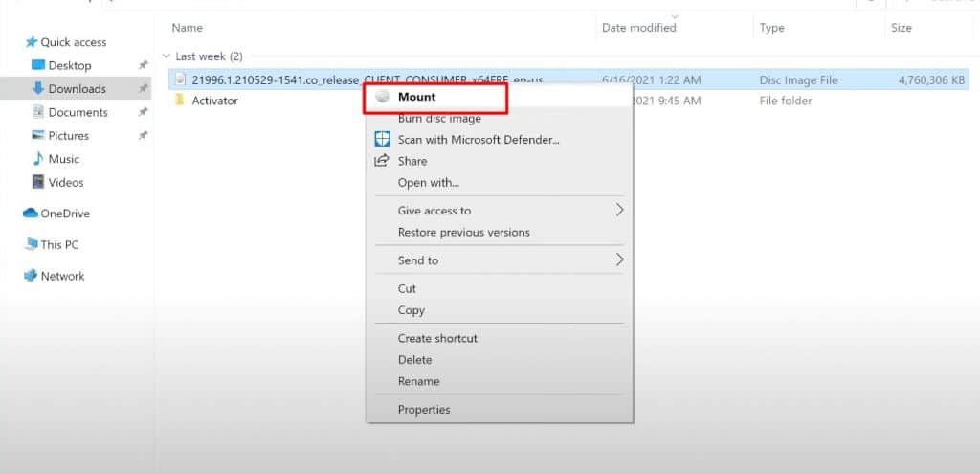980x474 pixels.
Task: Select Open with... menu entry
Action: [429, 183]
